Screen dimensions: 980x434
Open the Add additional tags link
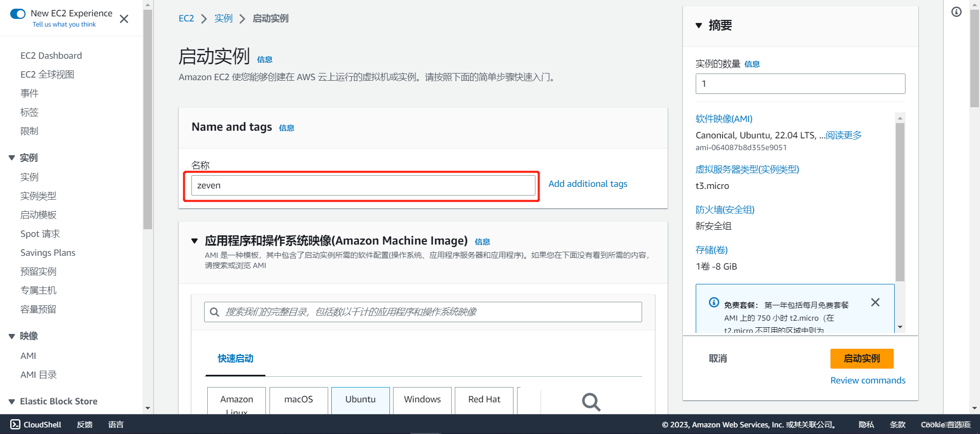(587, 184)
